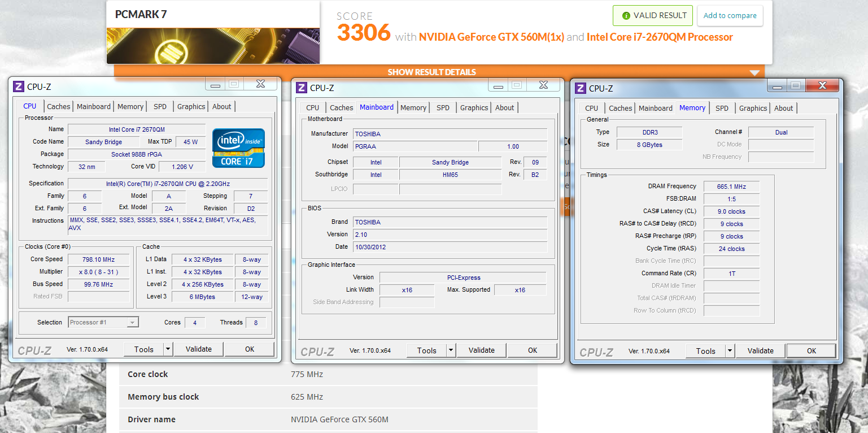Click Core Speed value 798.10 MHz
This screenshot has height=433, width=868.
coord(99,259)
